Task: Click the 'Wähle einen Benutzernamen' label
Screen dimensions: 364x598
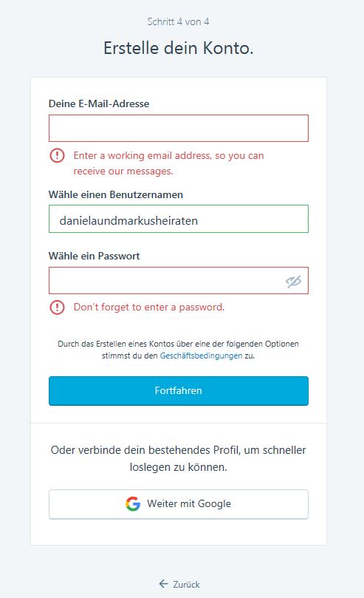Action: click(x=116, y=194)
